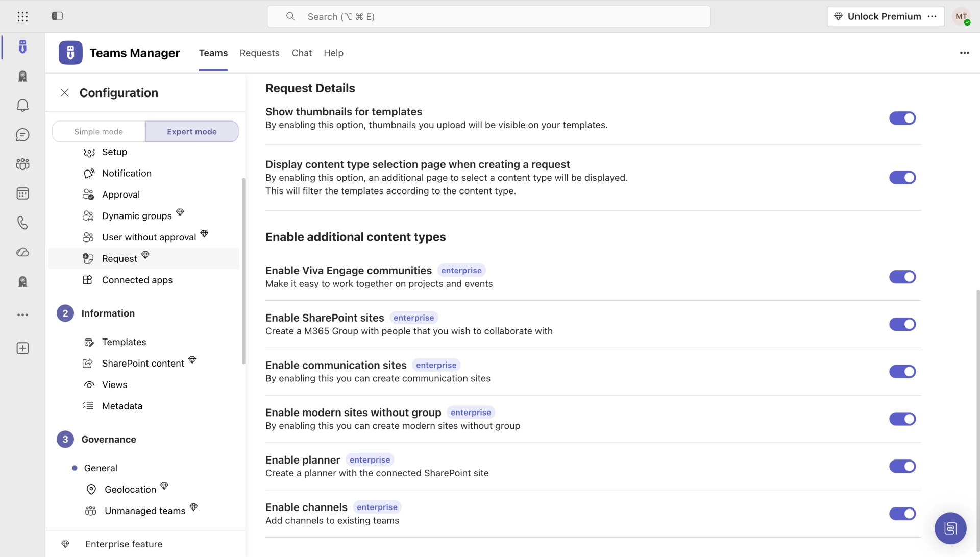Click the configuration sidebar scrollbar

[243, 271]
